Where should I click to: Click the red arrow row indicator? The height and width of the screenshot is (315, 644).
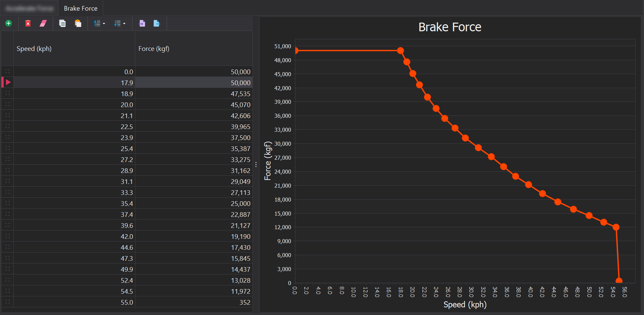8,82
